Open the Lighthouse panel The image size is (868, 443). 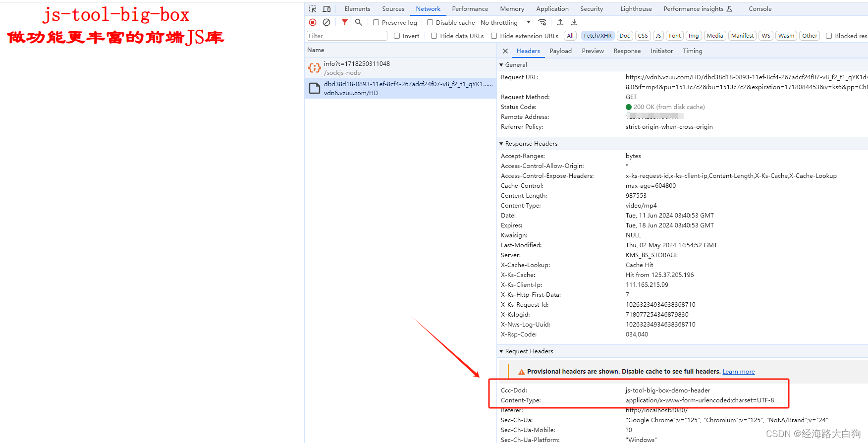636,9
